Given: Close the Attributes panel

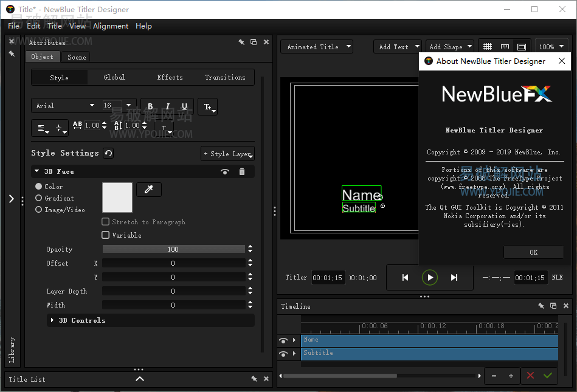Looking at the screenshot, I should coord(266,42).
